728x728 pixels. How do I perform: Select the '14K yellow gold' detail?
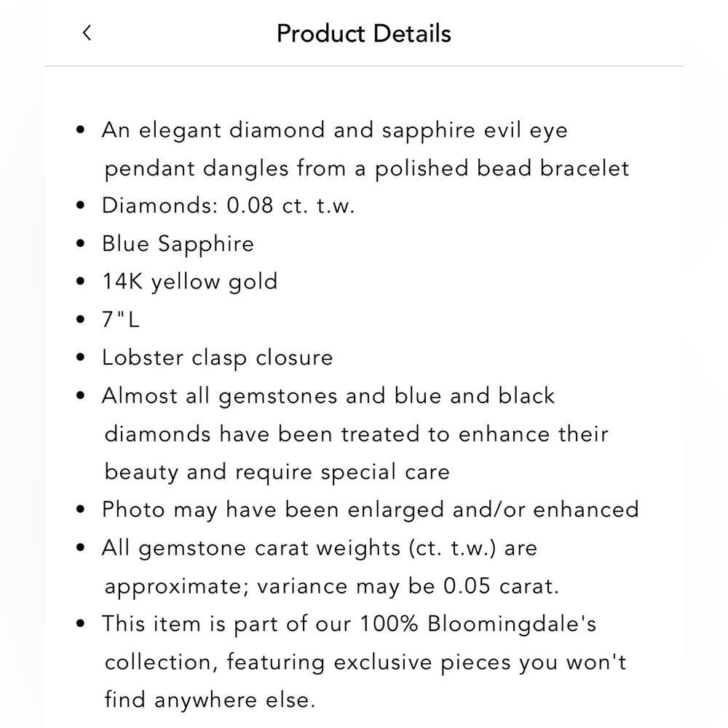pyautogui.click(x=190, y=282)
